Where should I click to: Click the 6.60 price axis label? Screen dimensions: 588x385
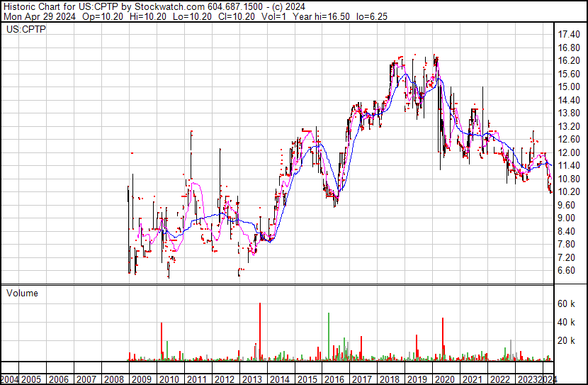coord(566,270)
